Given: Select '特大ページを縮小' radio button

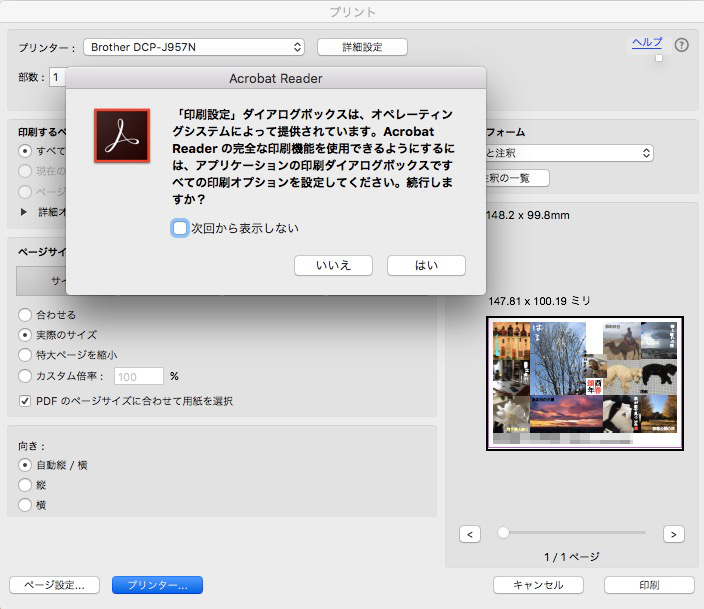Looking at the screenshot, I should pyautogui.click(x=25, y=355).
